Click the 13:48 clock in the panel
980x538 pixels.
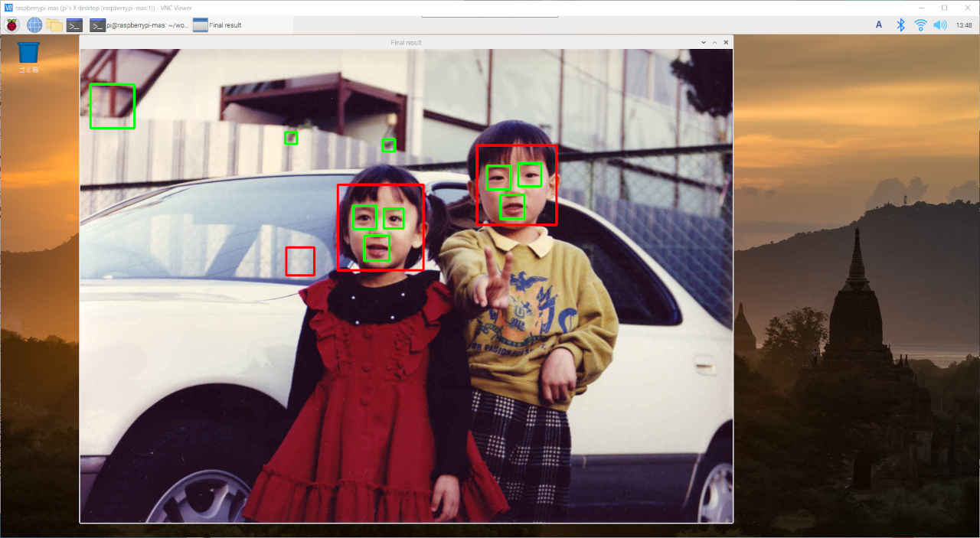[964, 25]
